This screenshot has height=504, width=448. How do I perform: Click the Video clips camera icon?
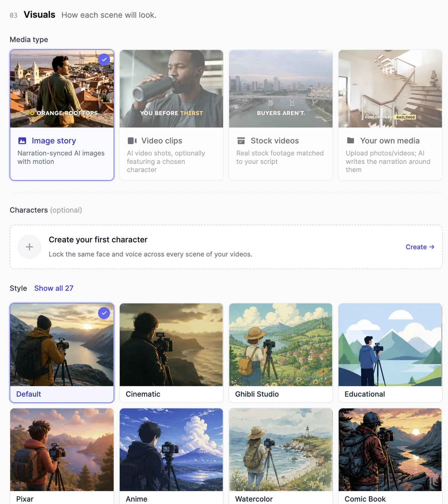coord(132,141)
